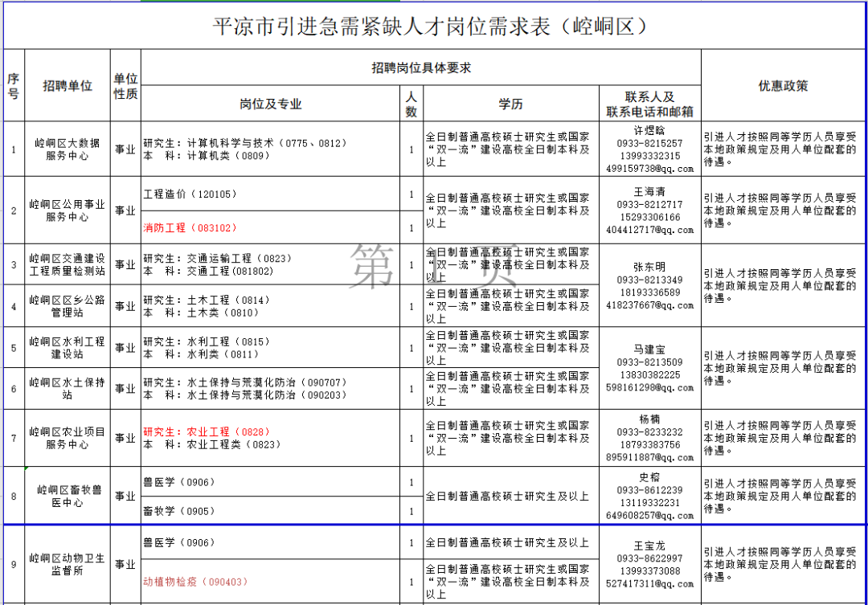868x605 pixels.
Task: Select the 土木工程（0814） major cell
Action: (x=271, y=306)
